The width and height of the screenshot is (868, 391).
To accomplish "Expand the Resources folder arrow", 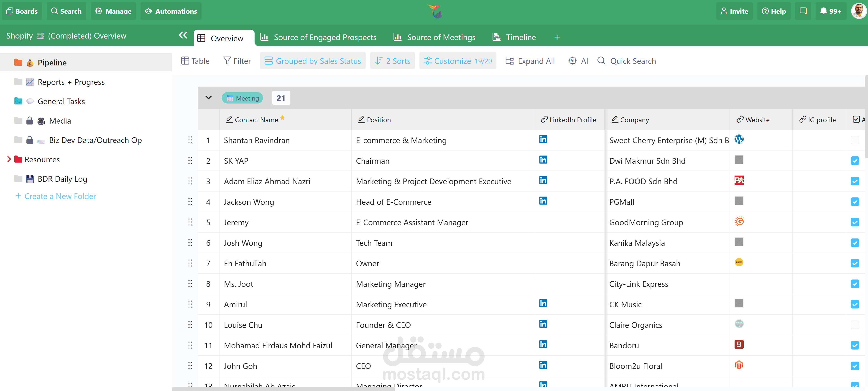I will pyautogui.click(x=9, y=159).
